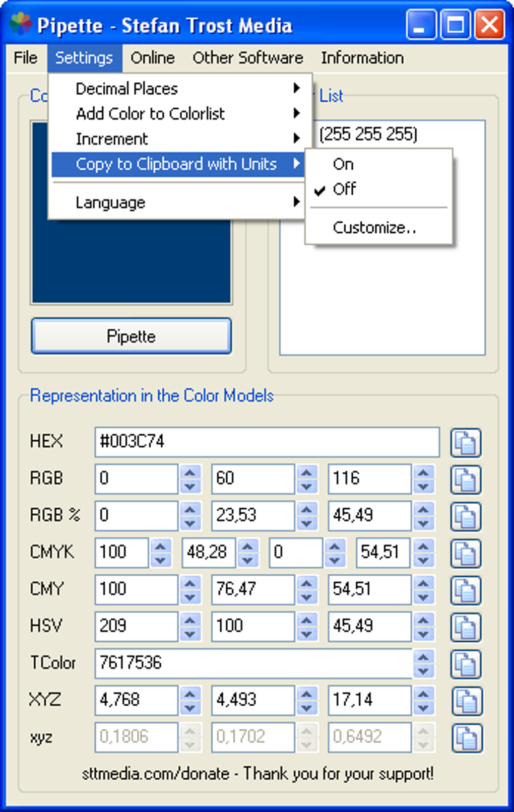Click the RGB % green field 23,53
514x812 pixels.
tap(253, 515)
